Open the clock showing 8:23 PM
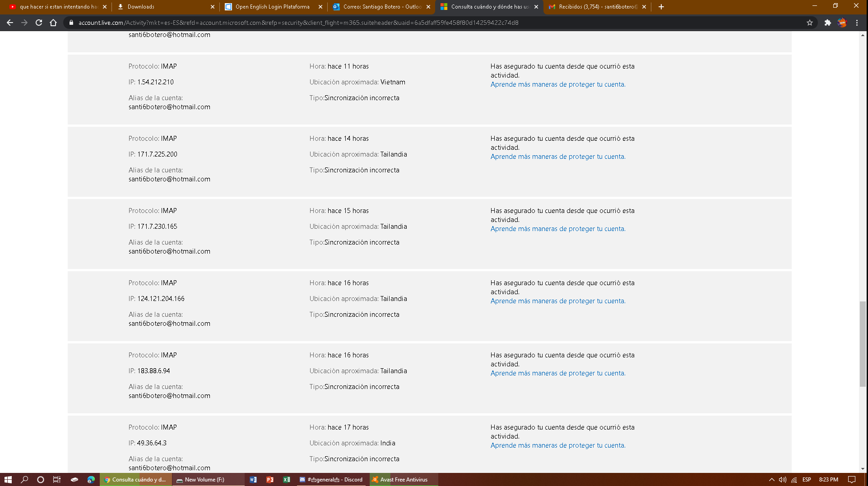This screenshot has height=486, width=868. tap(829, 480)
